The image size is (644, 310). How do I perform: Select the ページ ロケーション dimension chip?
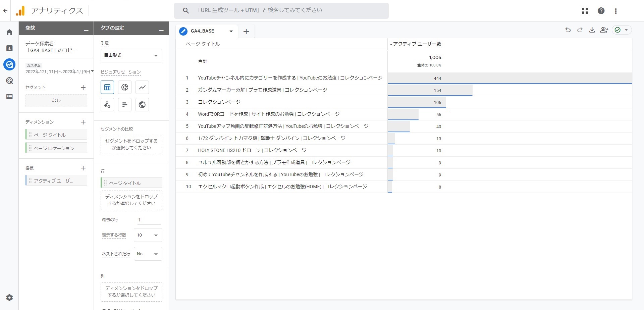pyautogui.click(x=56, y=148)
